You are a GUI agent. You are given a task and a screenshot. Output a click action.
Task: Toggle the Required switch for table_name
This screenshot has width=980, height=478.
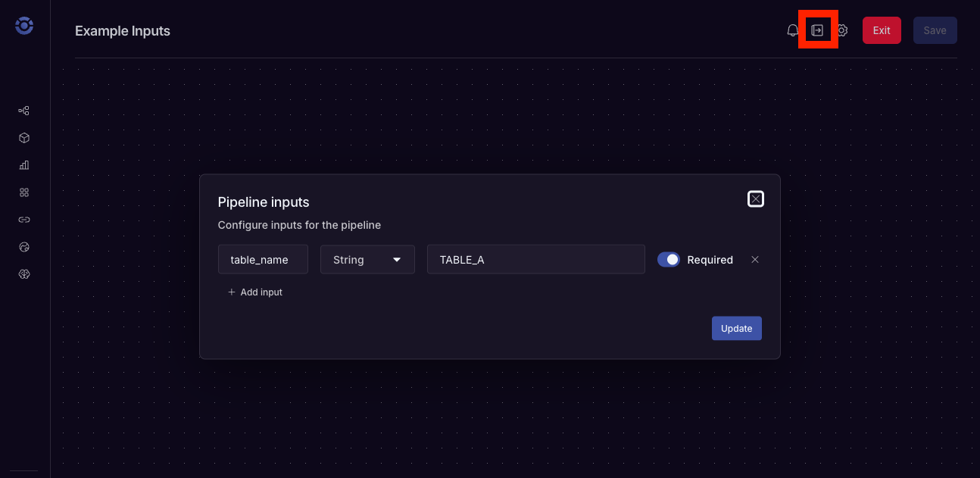click(x=669, y=259)
